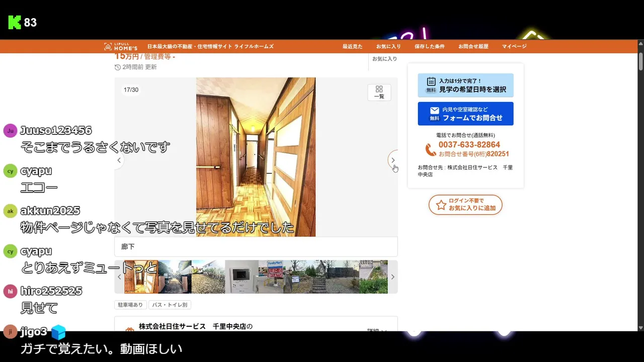
Task: Click the 83 viewer count
Action: [x=30, y=23]
